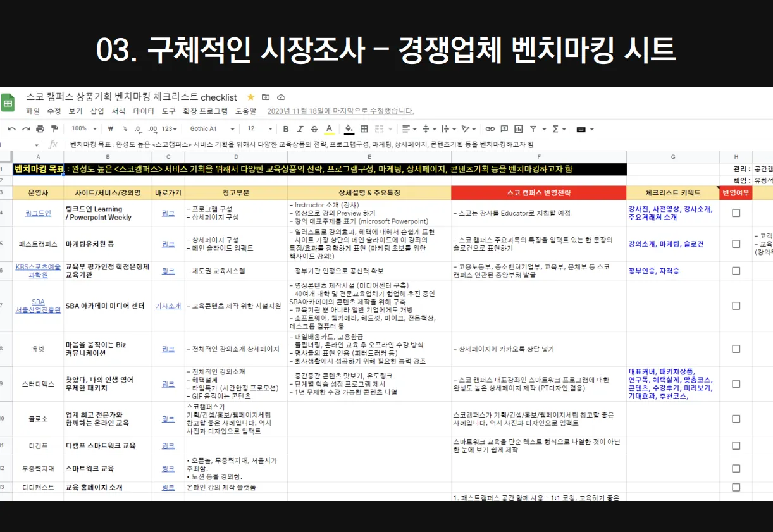Screen dimensions: 773x532
Task: Open horizontal align dropdown
Action: click(409, 129)
